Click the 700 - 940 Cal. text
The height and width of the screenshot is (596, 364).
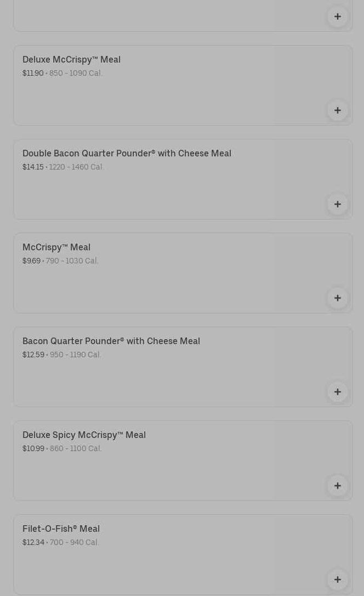click(x=74, y=542)
